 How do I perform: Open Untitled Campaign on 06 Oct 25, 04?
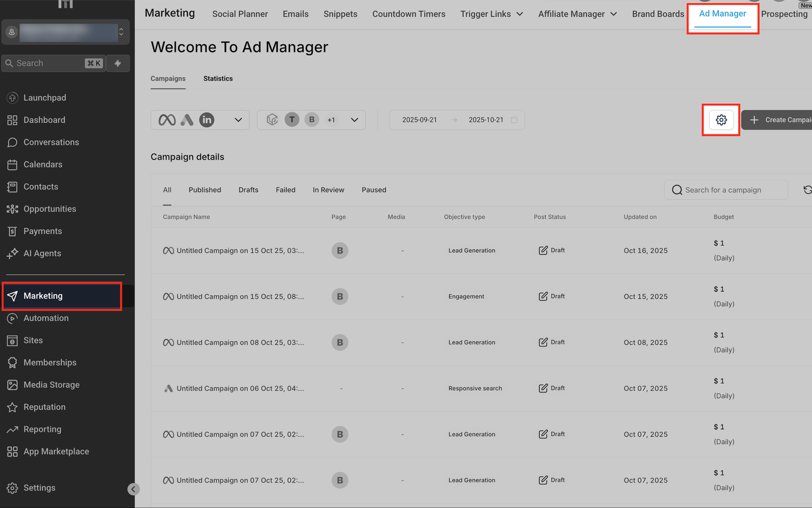coord(240,388)
